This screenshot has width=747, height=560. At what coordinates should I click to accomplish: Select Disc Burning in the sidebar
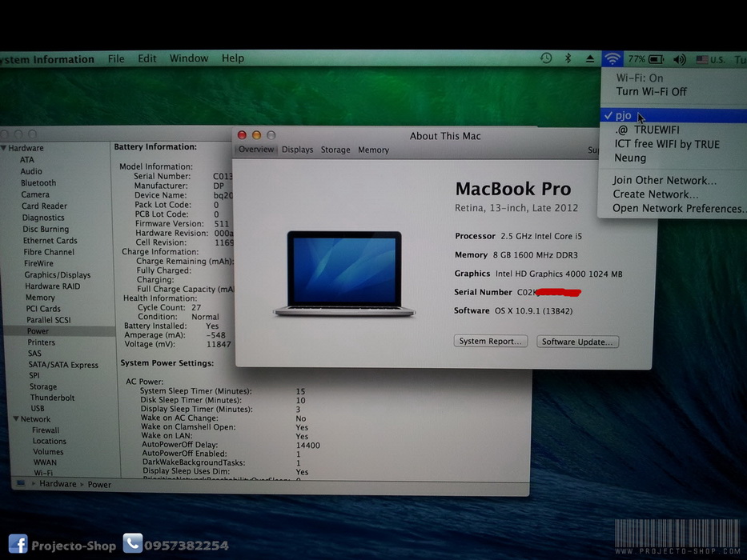46,229
